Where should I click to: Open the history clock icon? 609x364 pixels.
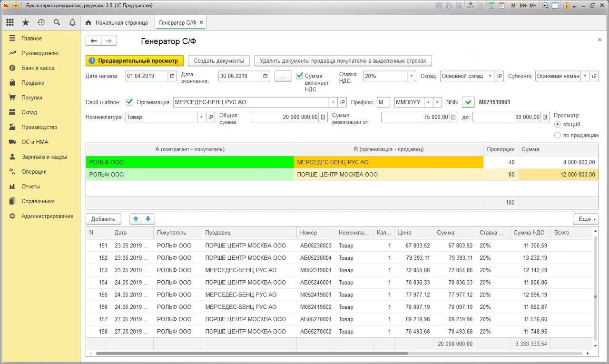point(41,22)
